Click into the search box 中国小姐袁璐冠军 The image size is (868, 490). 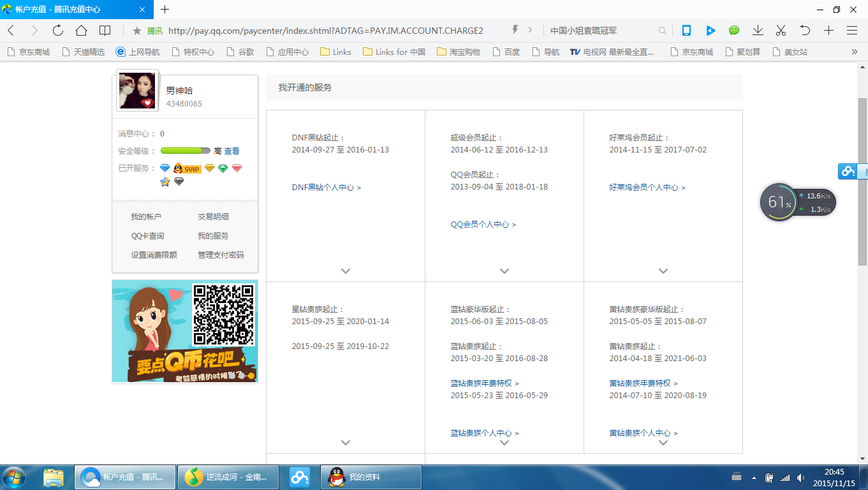pyautogui.click(x=603, y=31)
